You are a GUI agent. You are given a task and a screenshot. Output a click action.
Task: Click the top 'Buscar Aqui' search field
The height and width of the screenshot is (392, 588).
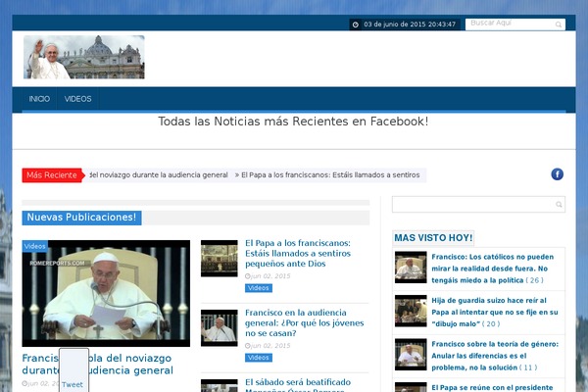click(508, 24)
